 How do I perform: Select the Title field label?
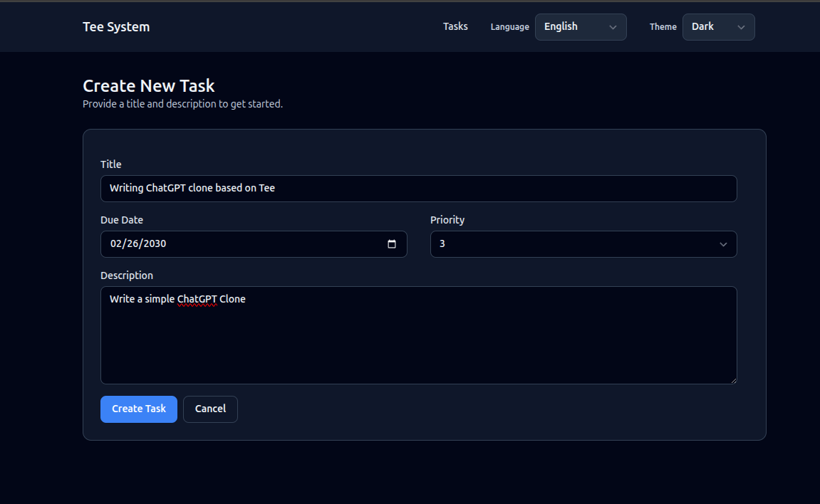111,164
